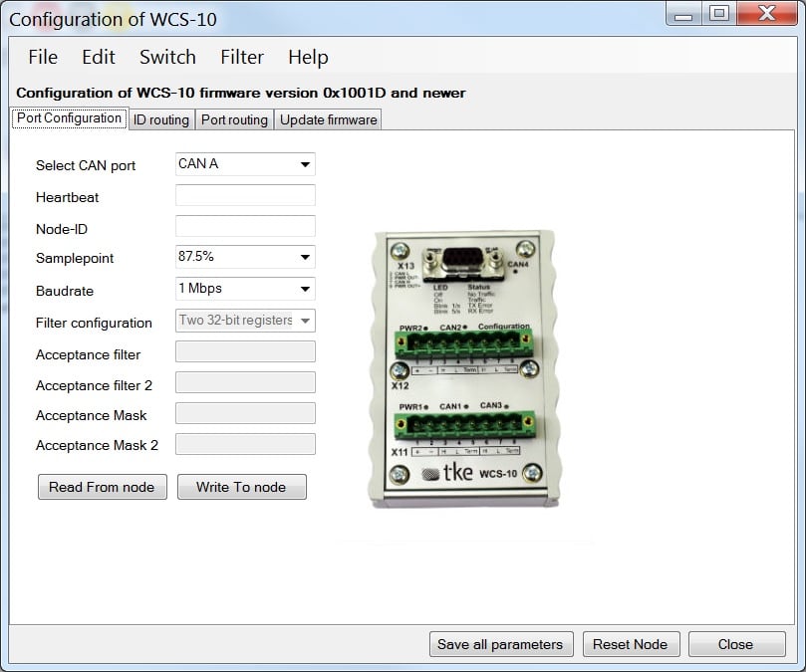
Task: Switch to the ID routing tab
Action: coord(161,119)
